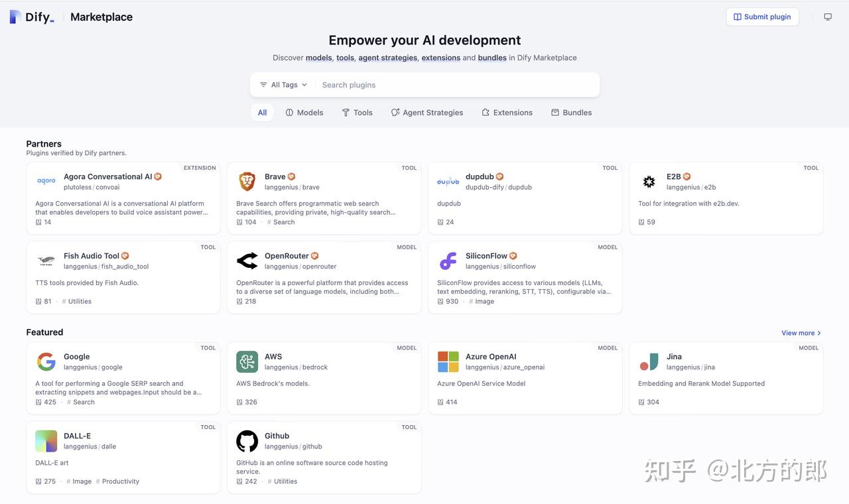The image size is (849, 504).
Task: Click the Agora Conversational AI logo
Action: coord(46,181)
